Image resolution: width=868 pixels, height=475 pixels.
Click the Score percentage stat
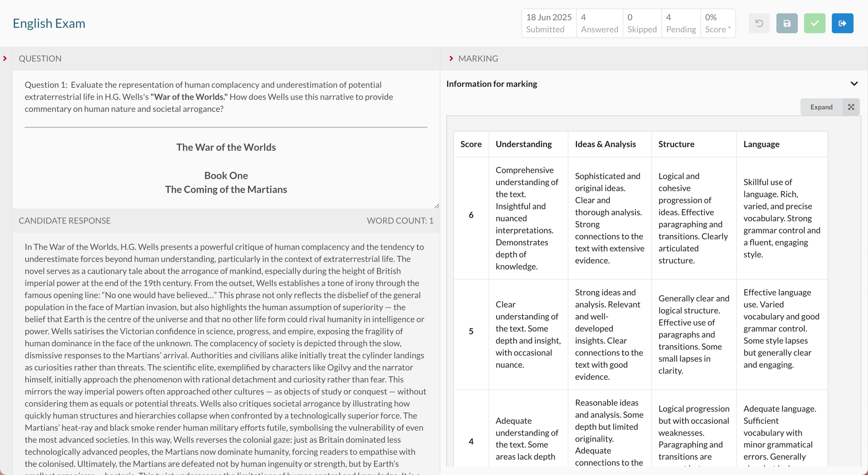coord(718,23)
